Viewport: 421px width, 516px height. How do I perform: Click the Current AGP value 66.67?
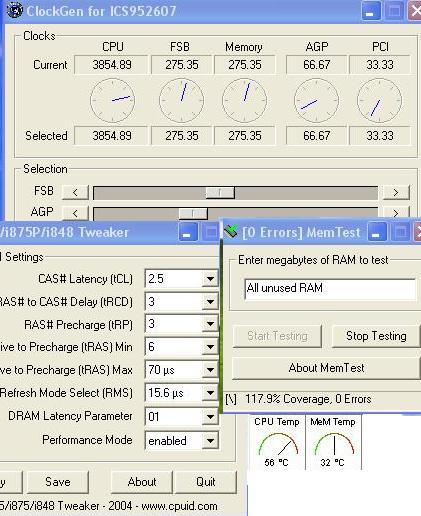point(317,65)
